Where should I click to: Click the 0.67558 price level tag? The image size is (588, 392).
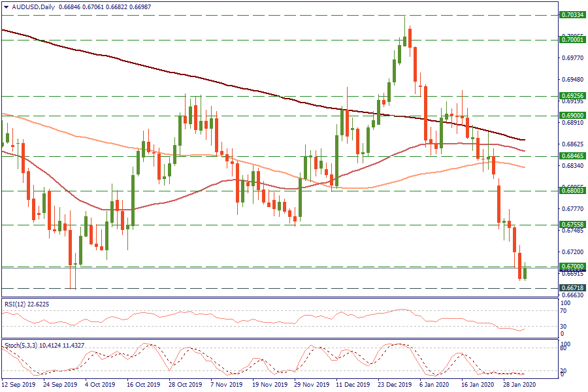[x=572, y=224]
